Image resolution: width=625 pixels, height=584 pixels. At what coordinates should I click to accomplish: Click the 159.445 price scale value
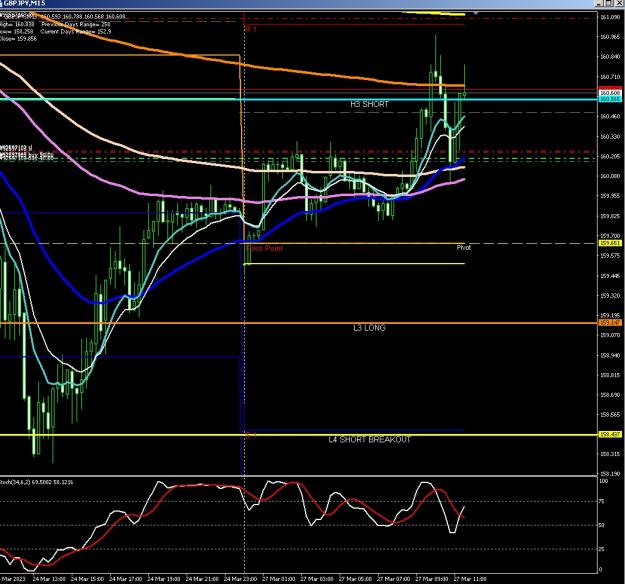click(610, 276)
